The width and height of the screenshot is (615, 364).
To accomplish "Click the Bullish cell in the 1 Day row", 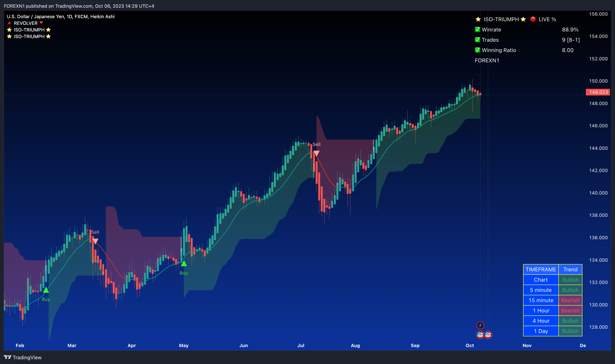I will (570, 331).
